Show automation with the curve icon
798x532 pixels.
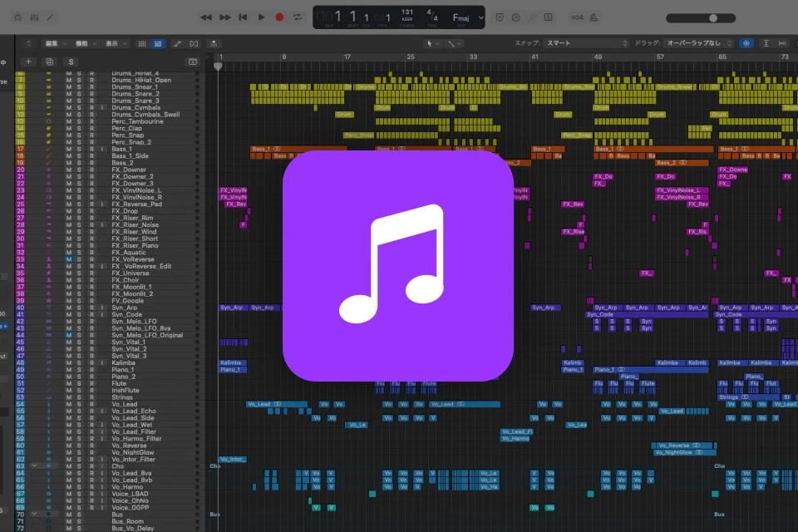point(177,44)
